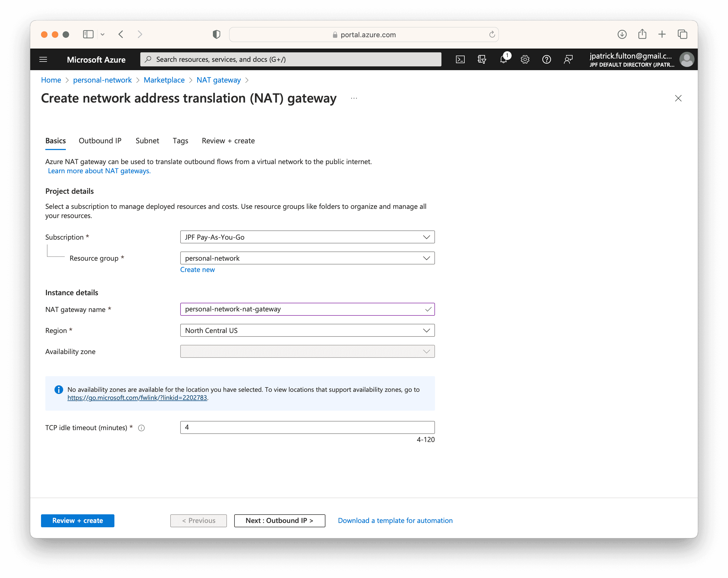Screen dimensions: 728x578
Task: Click the Safari privacy shield icon
Action: 216,35
